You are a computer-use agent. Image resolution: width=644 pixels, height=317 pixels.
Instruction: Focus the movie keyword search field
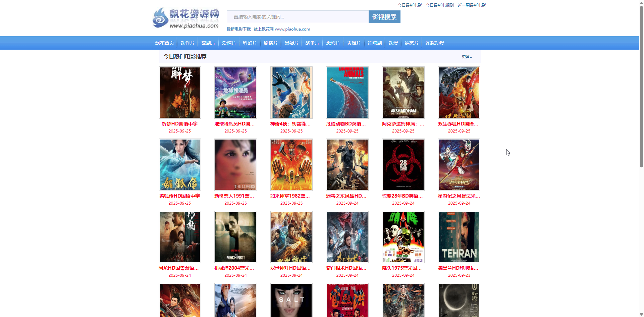tap(297, 17)
